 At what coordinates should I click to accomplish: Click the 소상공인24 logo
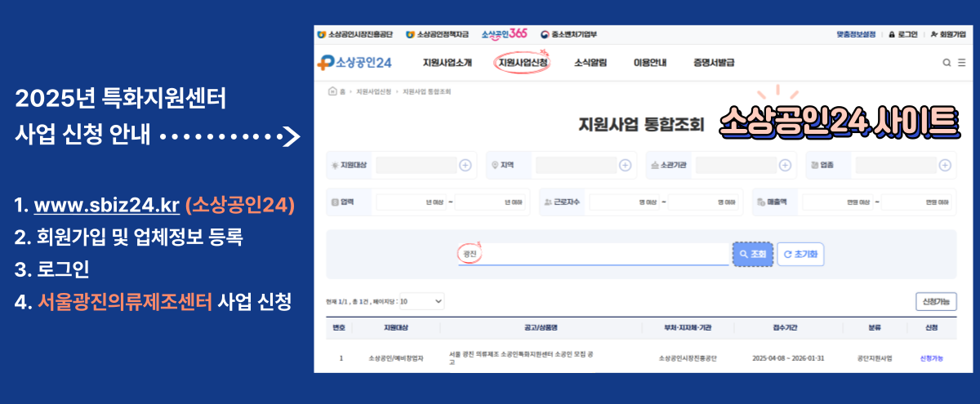pyautogui.click(x=356, y=62)
